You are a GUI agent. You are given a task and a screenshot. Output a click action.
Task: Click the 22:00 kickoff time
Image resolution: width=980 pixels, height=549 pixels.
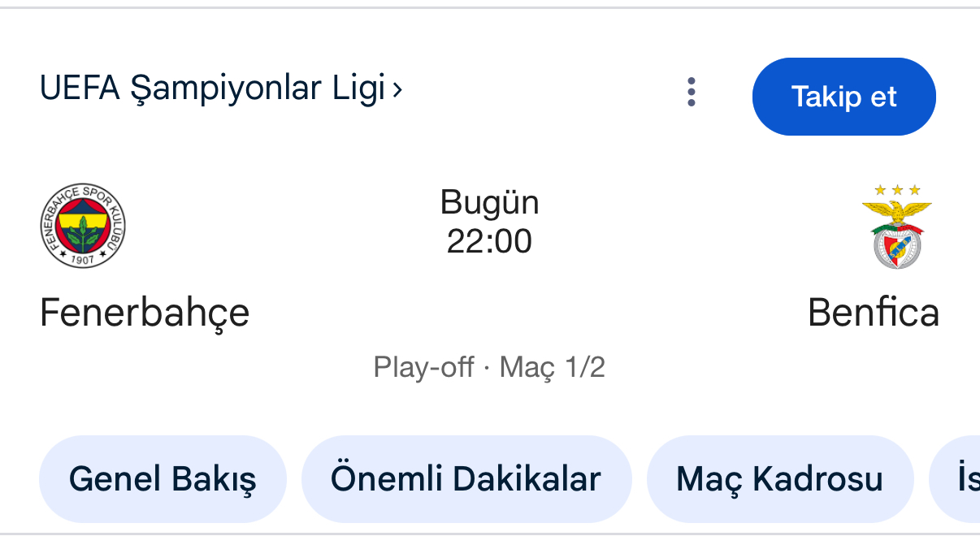pos(489,241)
